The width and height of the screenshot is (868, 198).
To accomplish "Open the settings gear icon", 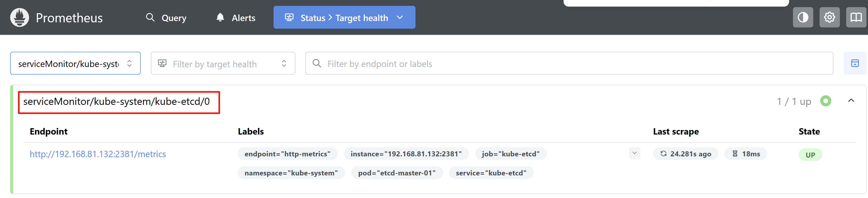I will 829,18.
